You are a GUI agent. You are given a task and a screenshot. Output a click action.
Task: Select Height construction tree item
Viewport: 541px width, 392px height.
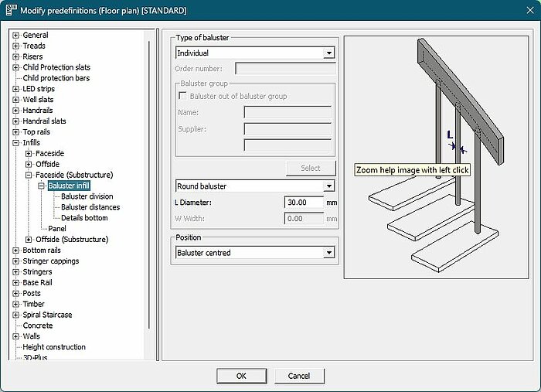54,347
